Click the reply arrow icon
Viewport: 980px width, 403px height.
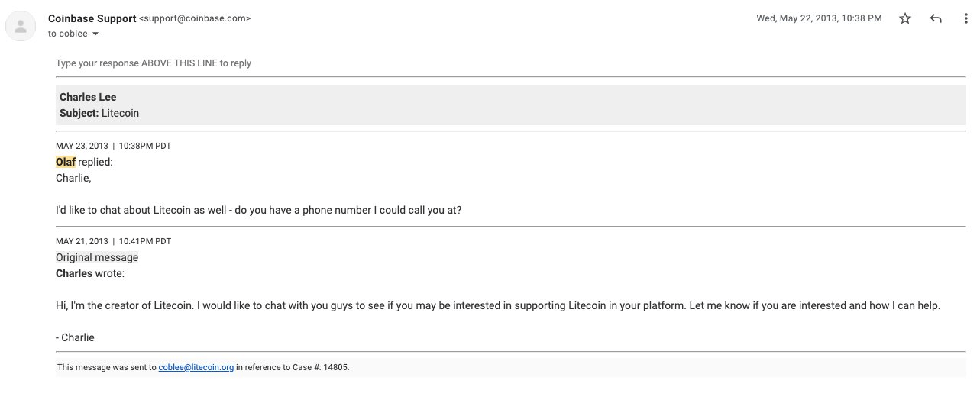pos(936,18)
